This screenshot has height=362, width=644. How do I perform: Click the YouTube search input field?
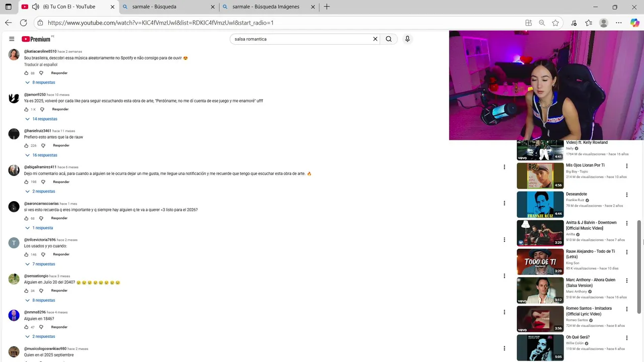click(301, 39)
